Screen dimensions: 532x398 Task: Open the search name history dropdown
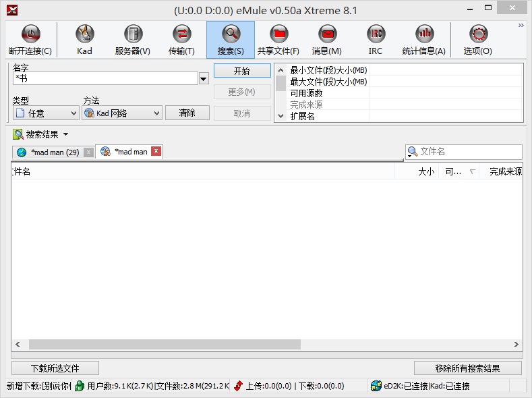204,79
